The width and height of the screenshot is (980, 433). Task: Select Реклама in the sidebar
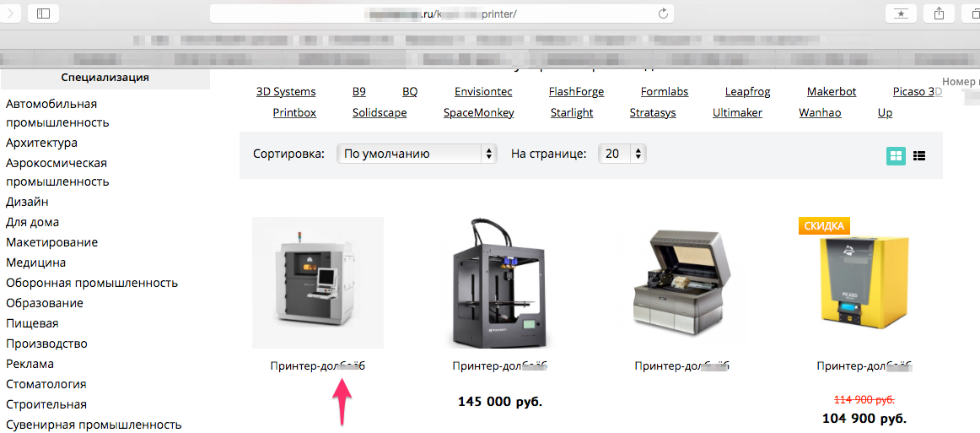click(30, 364)
